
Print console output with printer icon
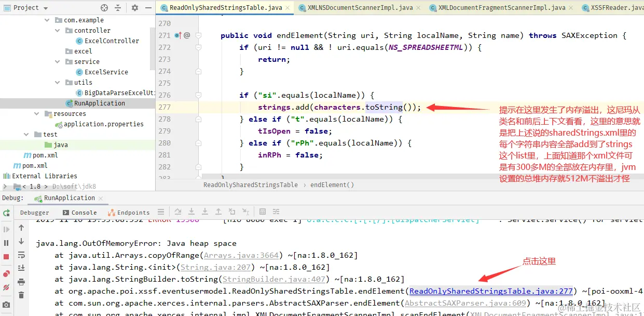tap(21, 282)
